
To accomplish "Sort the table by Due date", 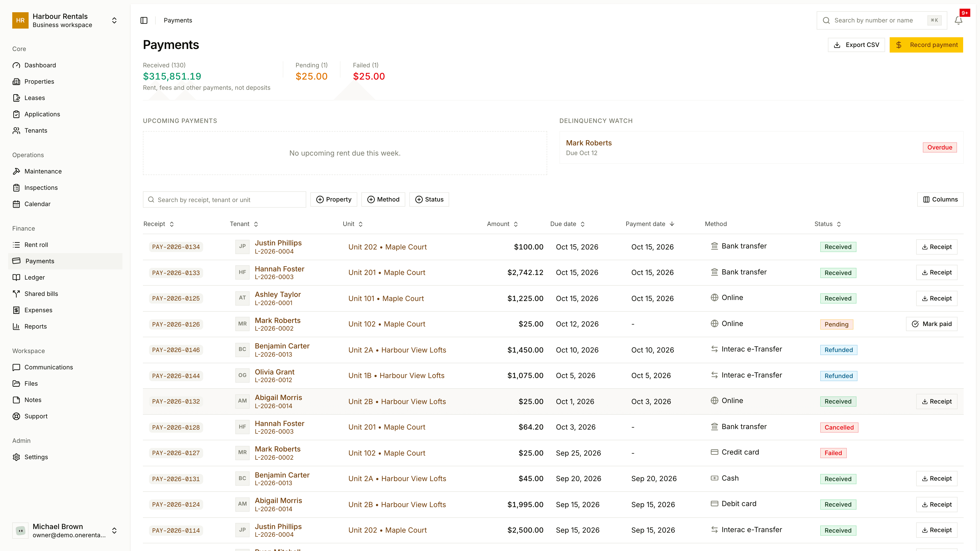I will pos(568,224).
